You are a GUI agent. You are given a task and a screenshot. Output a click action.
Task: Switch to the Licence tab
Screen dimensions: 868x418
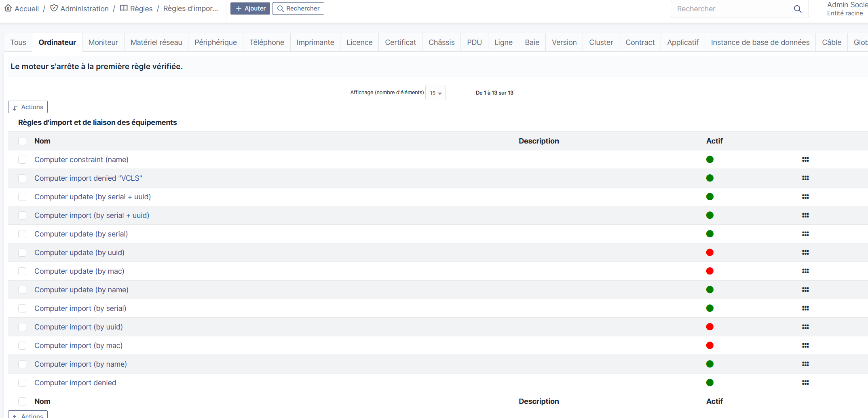[359, 42]
